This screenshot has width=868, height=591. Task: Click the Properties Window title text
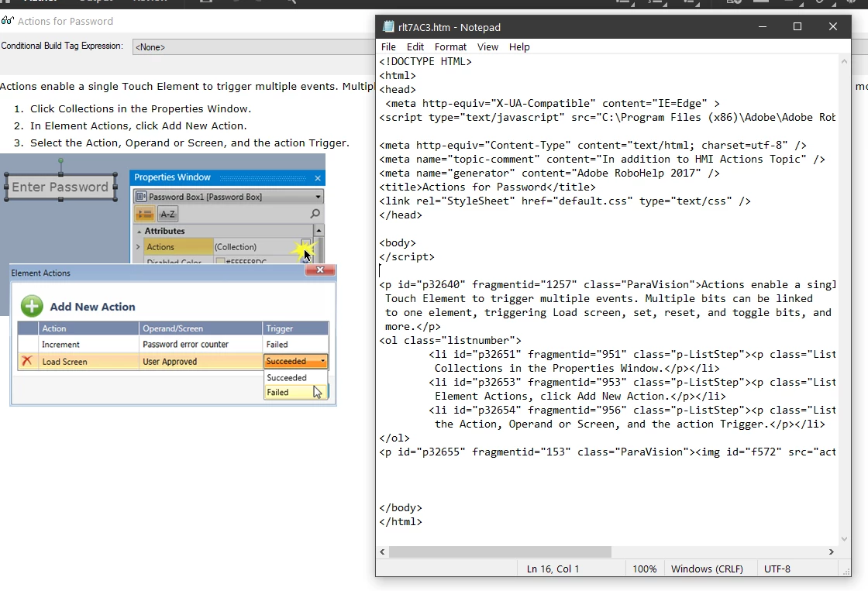click(172, 177)
